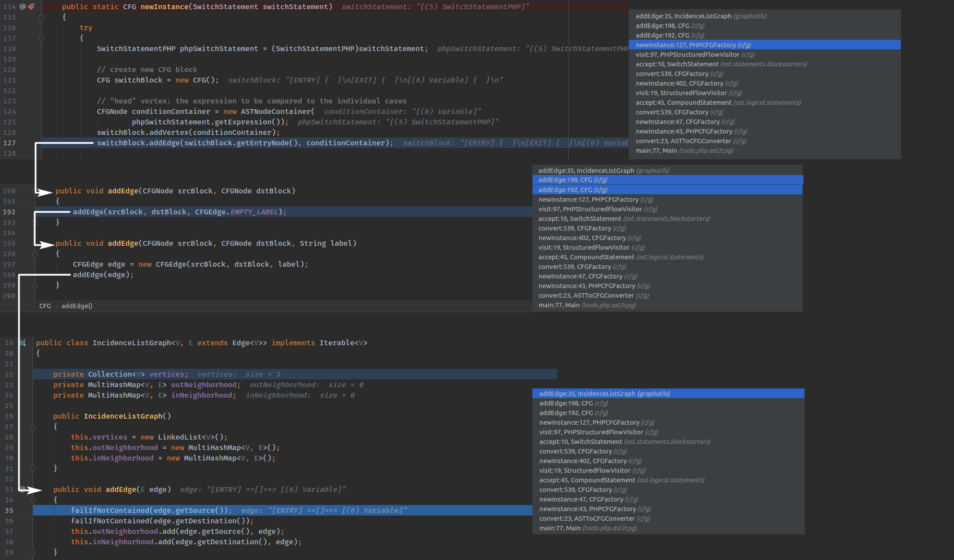This screenshot has width=954, height=560.
Task: Select addEdge:192 CFG frame in top call stack
Action: (x=765, y=35)
